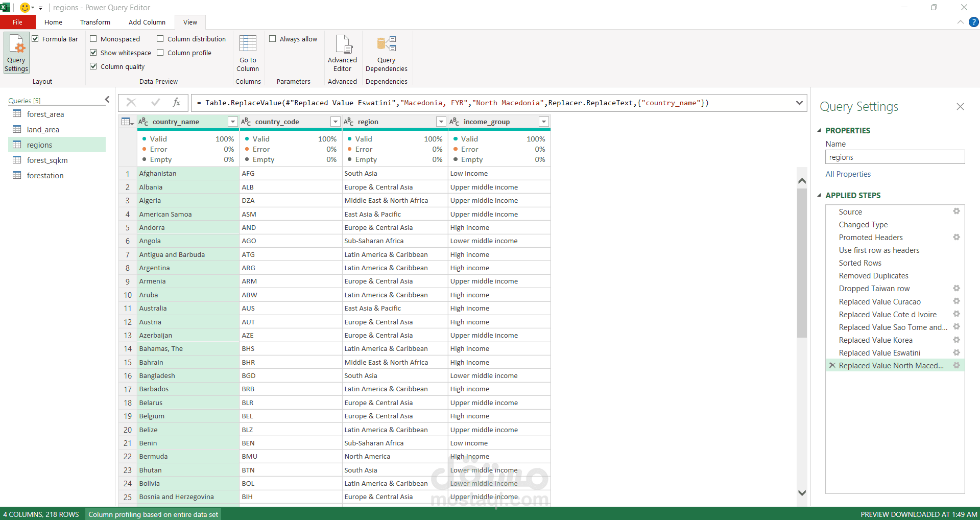The width and height of the screenshot is (980, 520).
Task: Open the help question mark icon
Action: click(x=973, y=22)
